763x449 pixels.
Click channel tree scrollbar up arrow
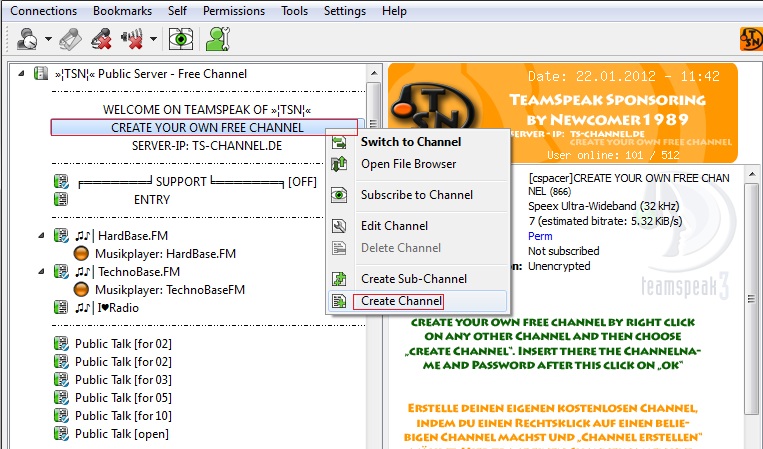374,73
